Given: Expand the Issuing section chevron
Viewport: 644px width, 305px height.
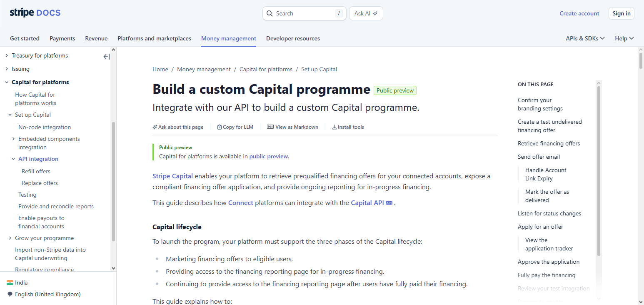Looking at the screenshot, I should pyautogui.click(x=7, y=69).
